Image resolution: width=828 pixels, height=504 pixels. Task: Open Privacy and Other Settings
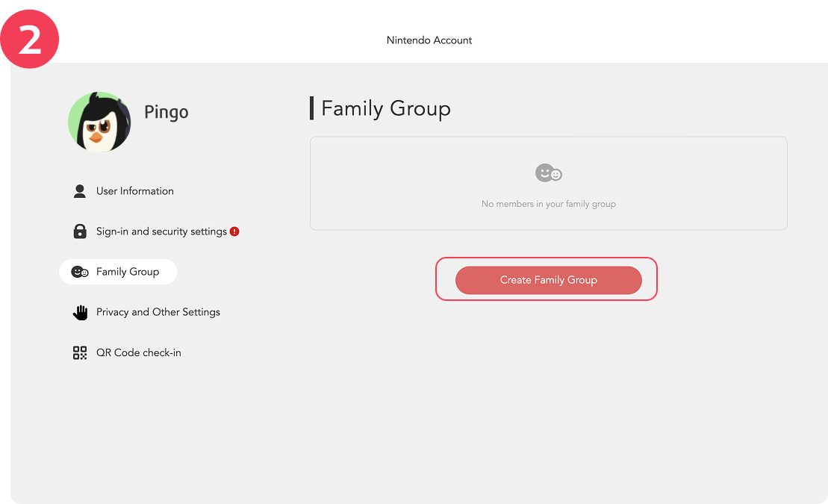tap(158, 312)
